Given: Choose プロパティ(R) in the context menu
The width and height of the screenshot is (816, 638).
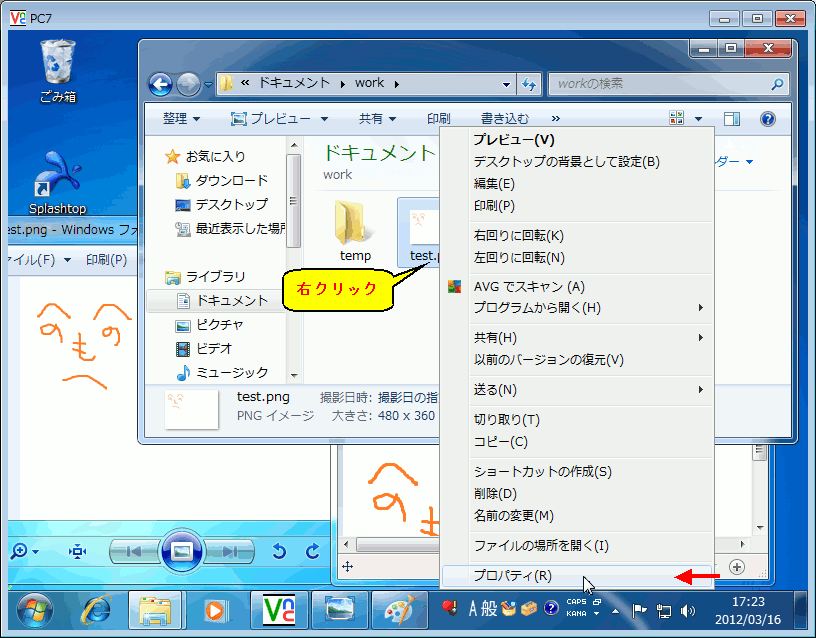Looking at the screenshot, I should point(512,575).
